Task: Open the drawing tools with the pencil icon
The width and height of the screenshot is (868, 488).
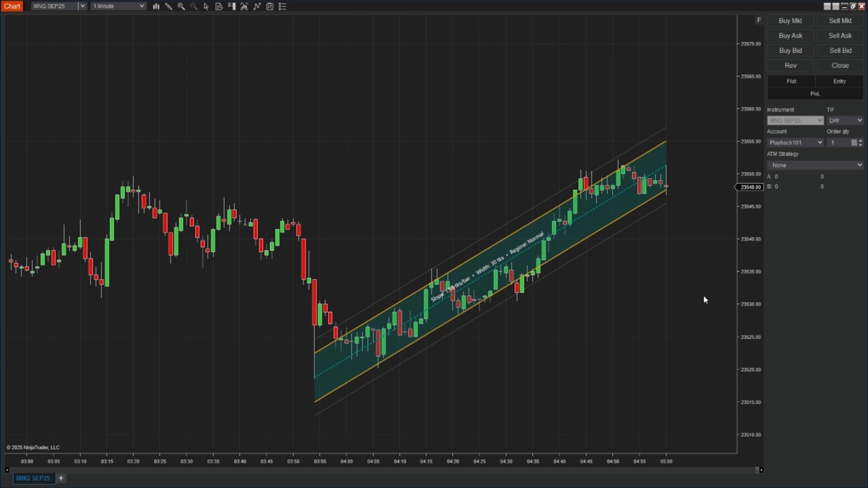Action: [x=168, y=7]
